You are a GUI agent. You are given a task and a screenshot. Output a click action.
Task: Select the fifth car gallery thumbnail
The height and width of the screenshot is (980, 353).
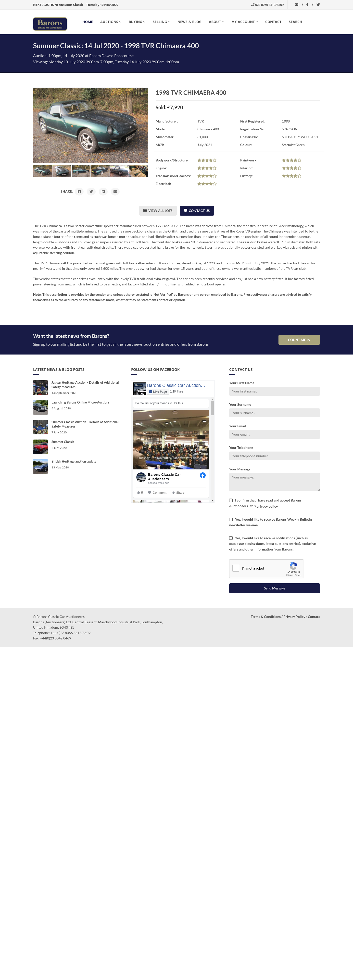(120, 171)
